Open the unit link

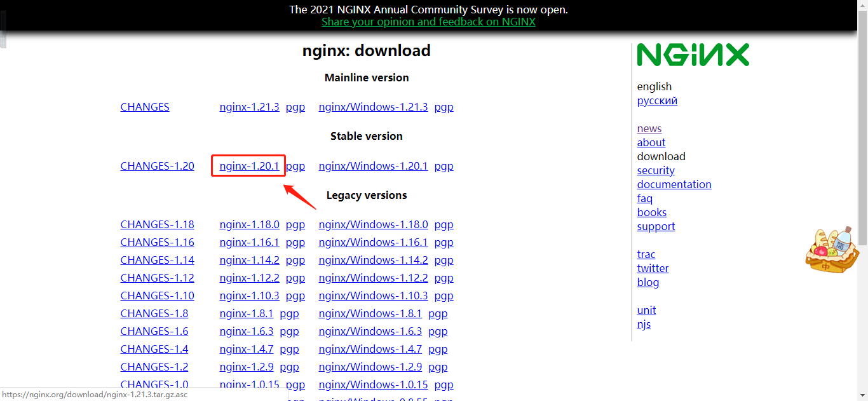(x=646, y=310)
